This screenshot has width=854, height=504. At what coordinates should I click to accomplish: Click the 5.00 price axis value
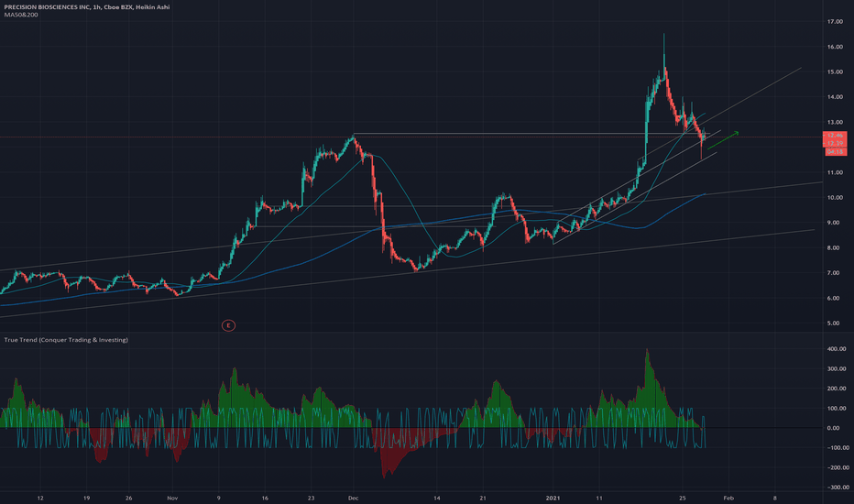point(833,323)
